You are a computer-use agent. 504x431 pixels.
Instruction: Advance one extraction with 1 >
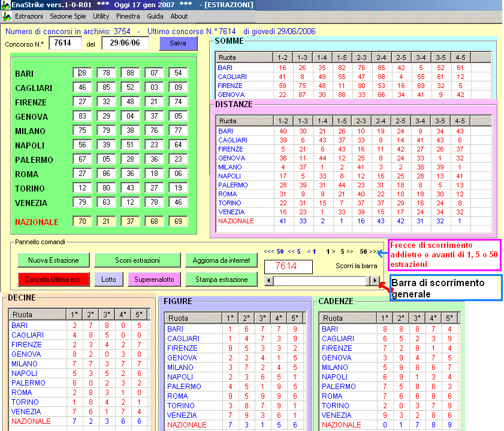pos(331,251)
